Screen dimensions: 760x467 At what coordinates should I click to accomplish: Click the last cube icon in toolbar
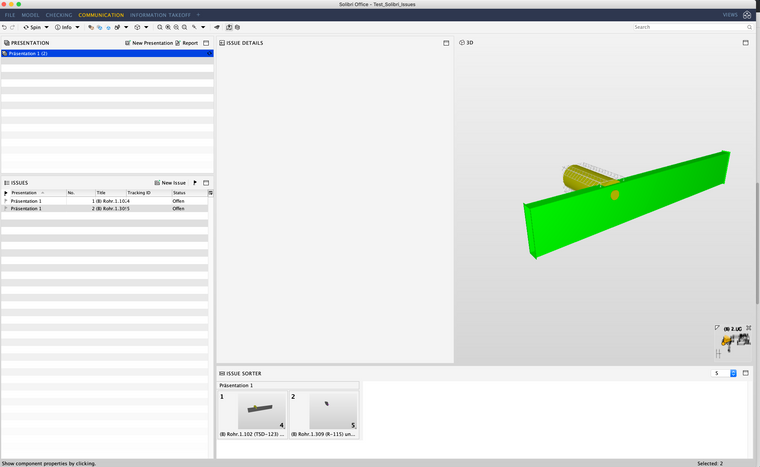tap(238, 27)
